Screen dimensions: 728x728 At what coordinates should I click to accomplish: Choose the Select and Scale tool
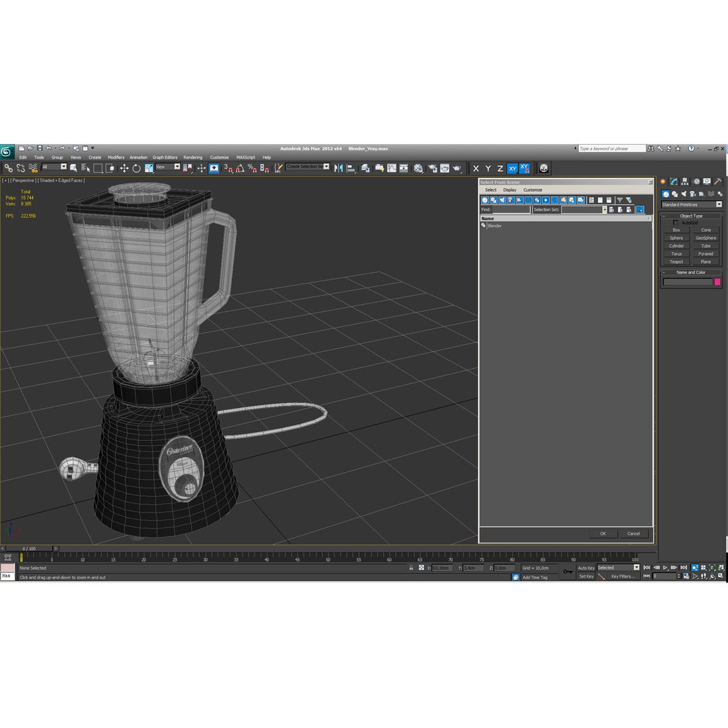pos(148,168)
